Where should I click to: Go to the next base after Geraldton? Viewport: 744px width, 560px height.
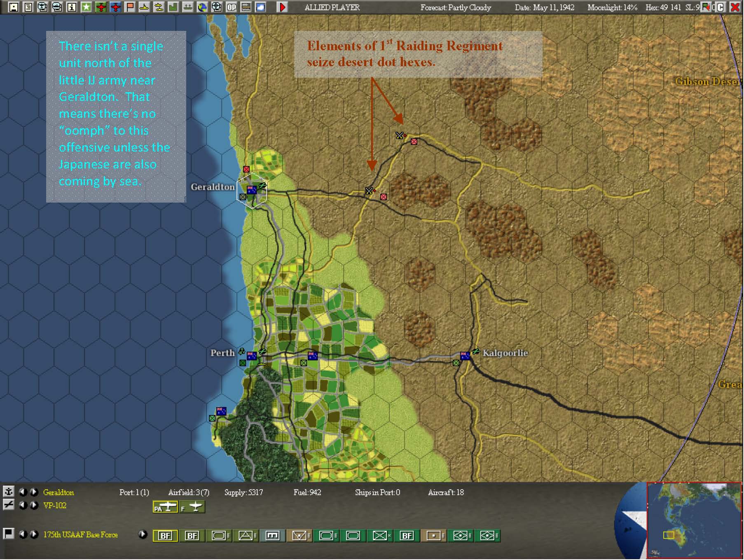pyautogui.click(x=34, y=492)
